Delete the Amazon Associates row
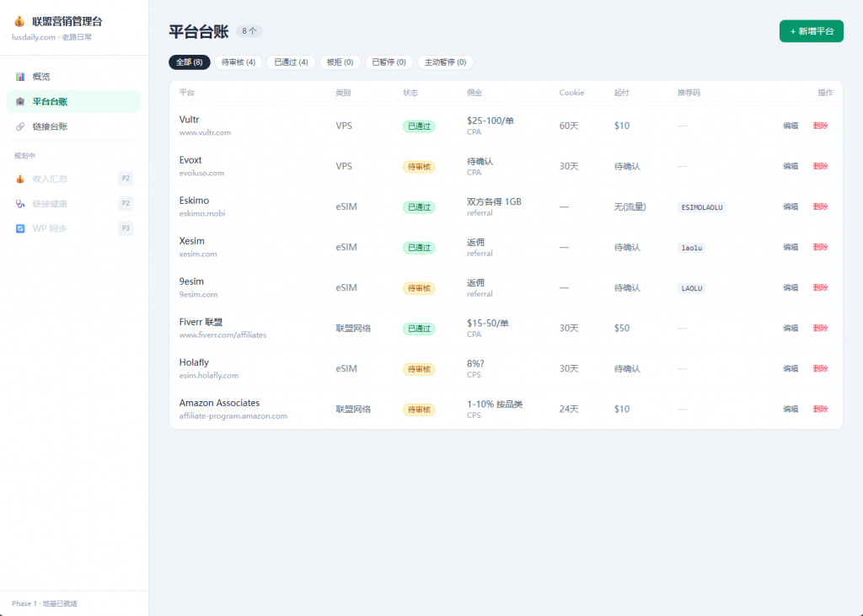The height and width of the screenshot is (616, 863). [820, 409]
